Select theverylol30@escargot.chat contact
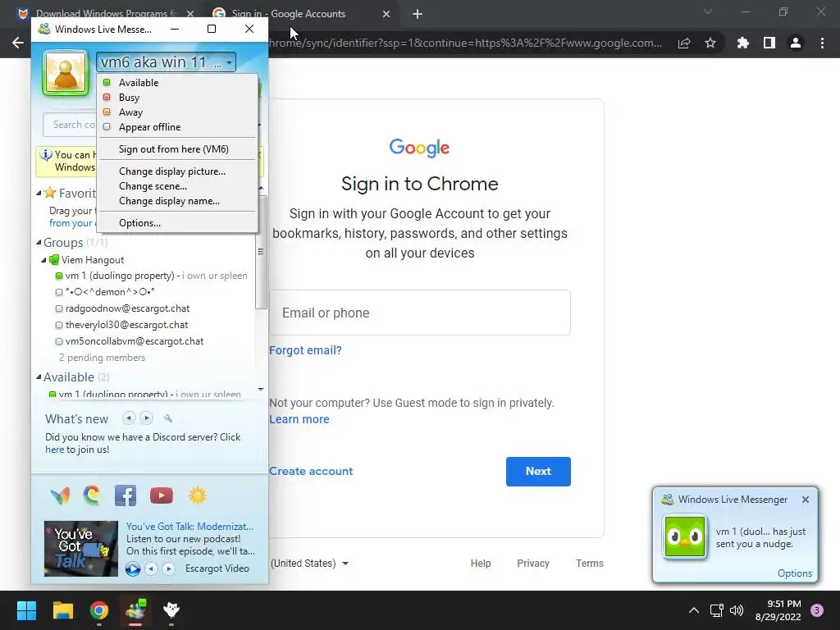This screenshot has height=630, width=840. [x=121, y=325]
